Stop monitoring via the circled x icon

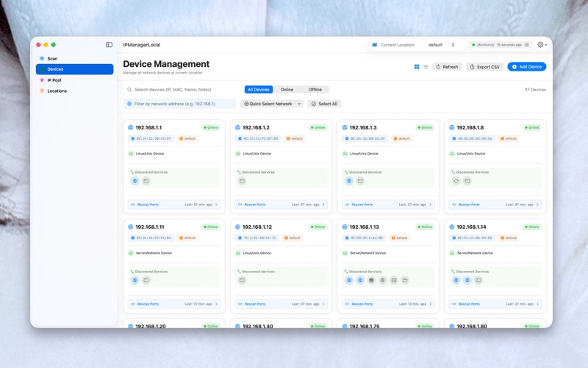click(527, 45)
